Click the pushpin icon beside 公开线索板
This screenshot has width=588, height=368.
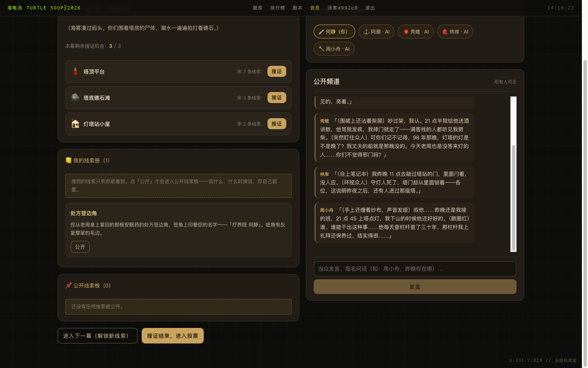click(x=69, y=285)
